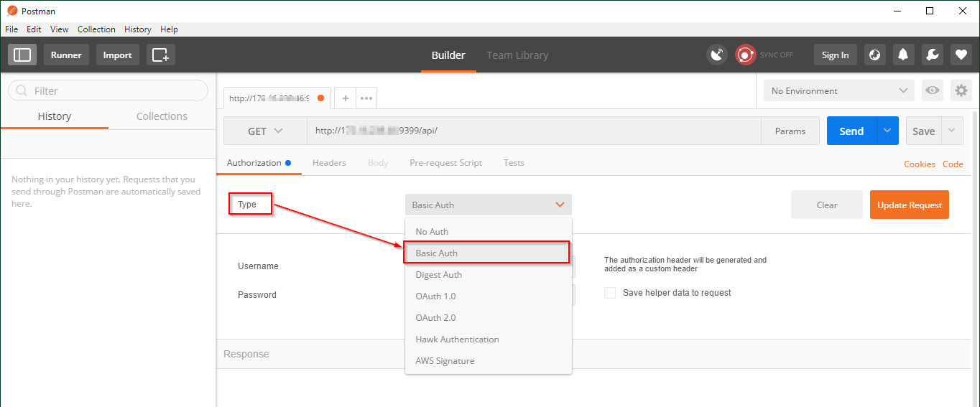The image size is (980, 407).
Task: Send the request
Action: pos(851,131)
